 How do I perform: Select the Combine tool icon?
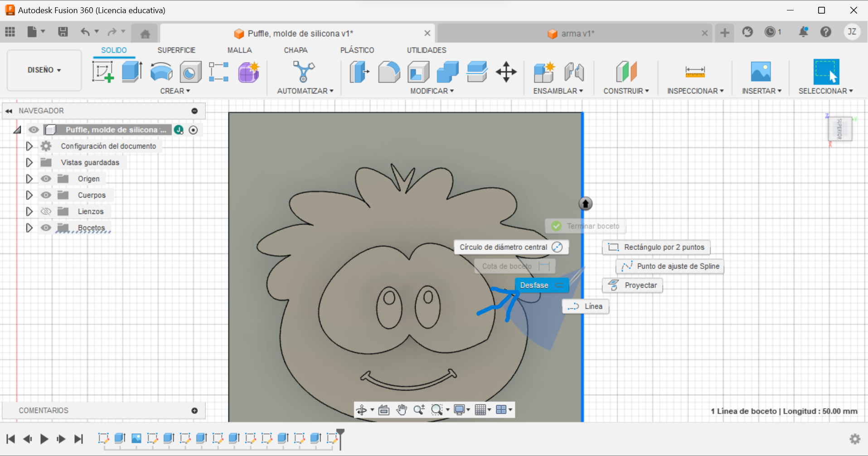448,72
